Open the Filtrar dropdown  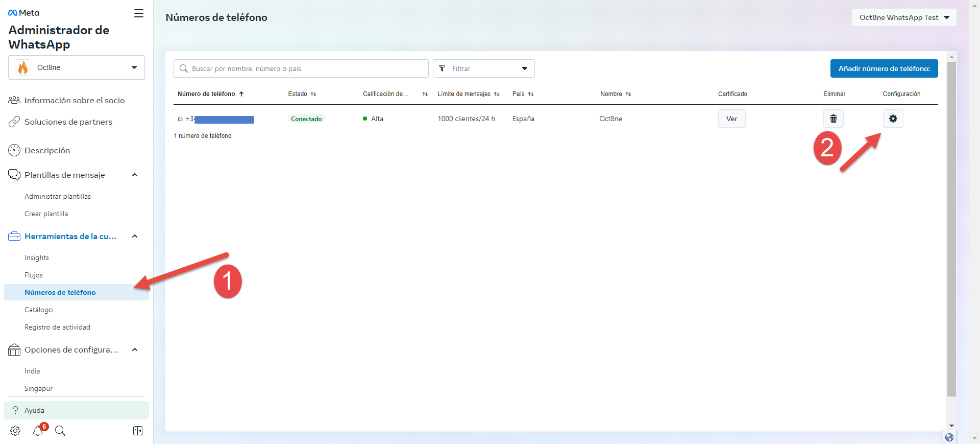pyautogui.click(x=483, y=68)
